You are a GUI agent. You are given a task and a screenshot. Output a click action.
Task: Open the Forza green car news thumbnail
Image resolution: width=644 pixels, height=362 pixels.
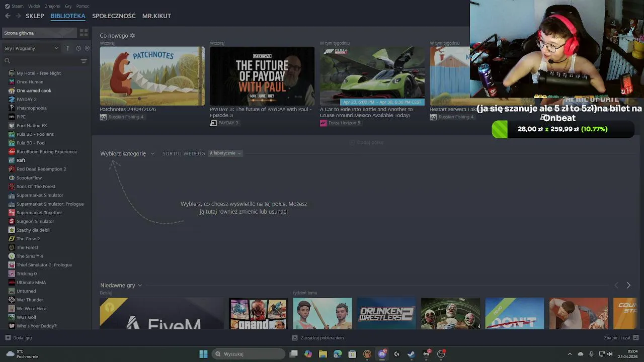click(372, 76)
